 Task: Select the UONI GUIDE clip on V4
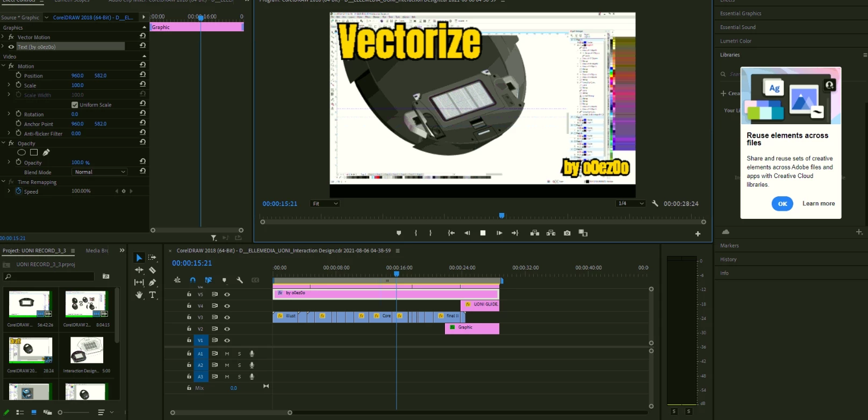(480, 305)
